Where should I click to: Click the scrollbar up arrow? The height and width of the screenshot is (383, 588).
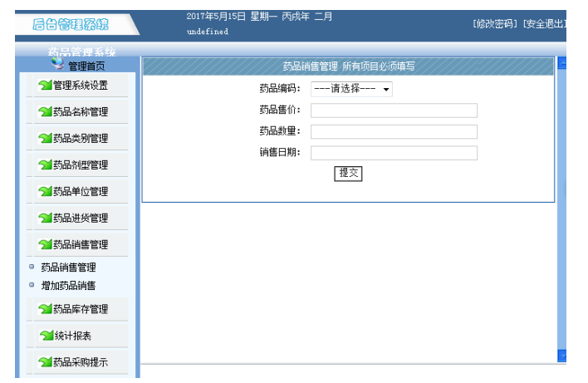(x=562, y=62)
